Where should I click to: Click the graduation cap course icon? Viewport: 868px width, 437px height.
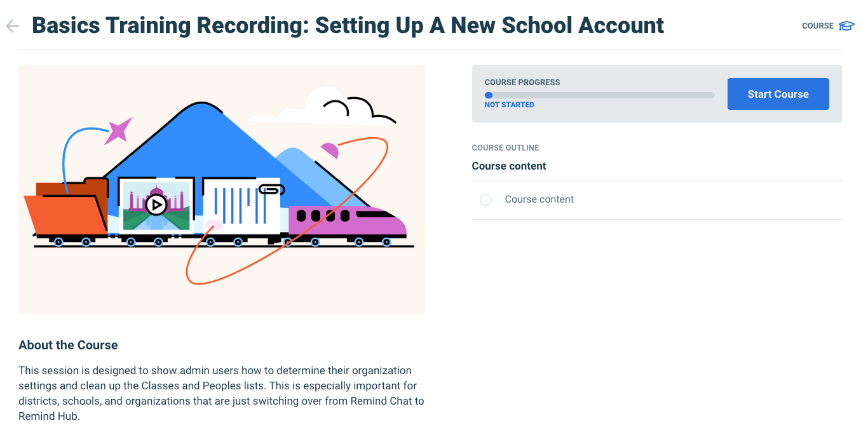(x=846, y=26)
